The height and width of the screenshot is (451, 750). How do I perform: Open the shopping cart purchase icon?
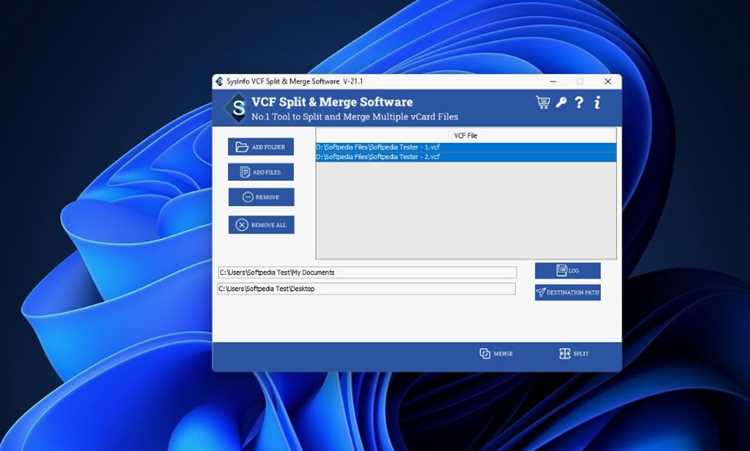(x=542, y=102)
